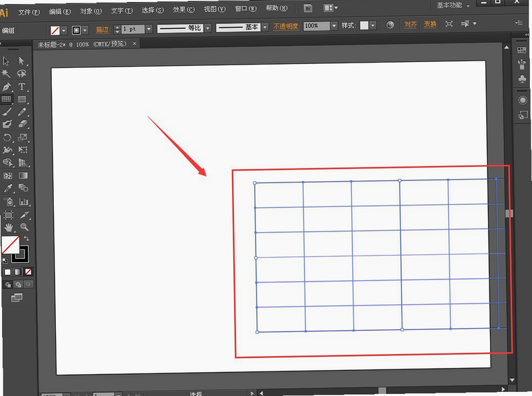Select the Pen tool
The image size is (532, 396).
pos(7,87)
